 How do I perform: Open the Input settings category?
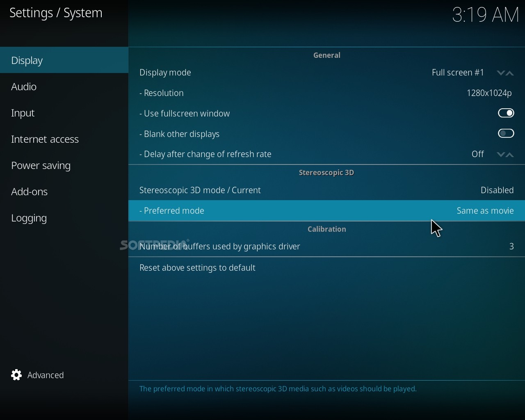64,113
